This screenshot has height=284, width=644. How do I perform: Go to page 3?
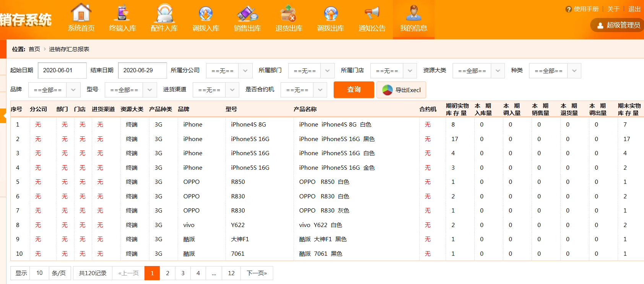click(x=183, y=273)
